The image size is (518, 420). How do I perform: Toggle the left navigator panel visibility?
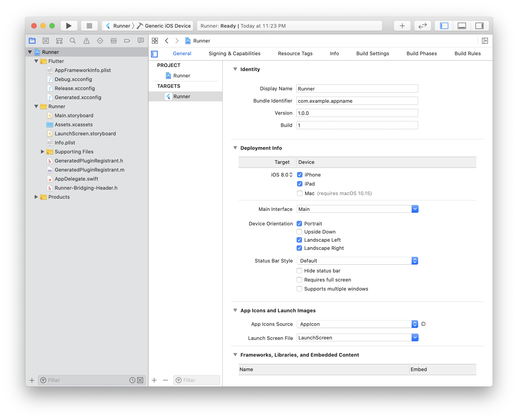click(x=444, y=26)
